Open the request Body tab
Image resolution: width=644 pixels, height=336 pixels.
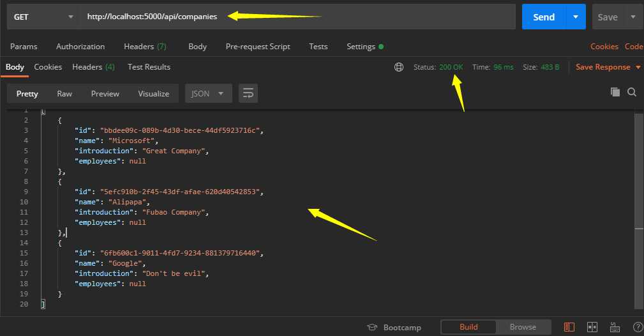click(x=198, y=47)
